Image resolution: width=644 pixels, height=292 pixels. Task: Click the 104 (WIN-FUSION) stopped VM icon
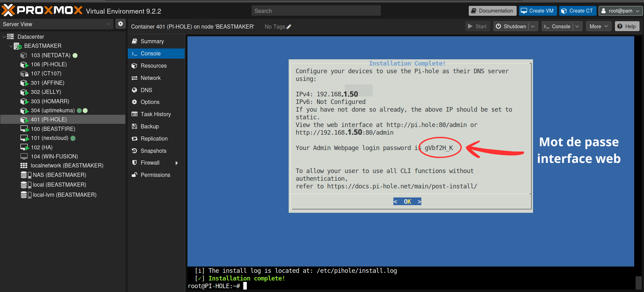(24, 156)
